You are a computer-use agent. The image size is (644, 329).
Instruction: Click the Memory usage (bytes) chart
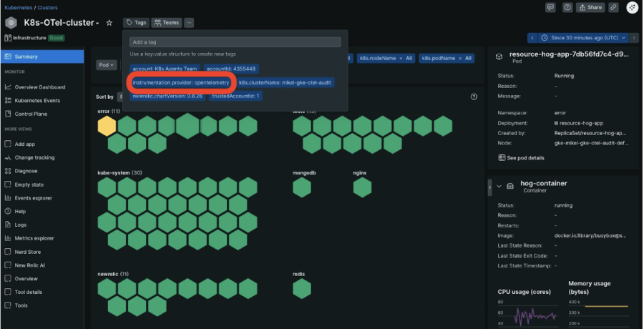click(x=598, y=313)
